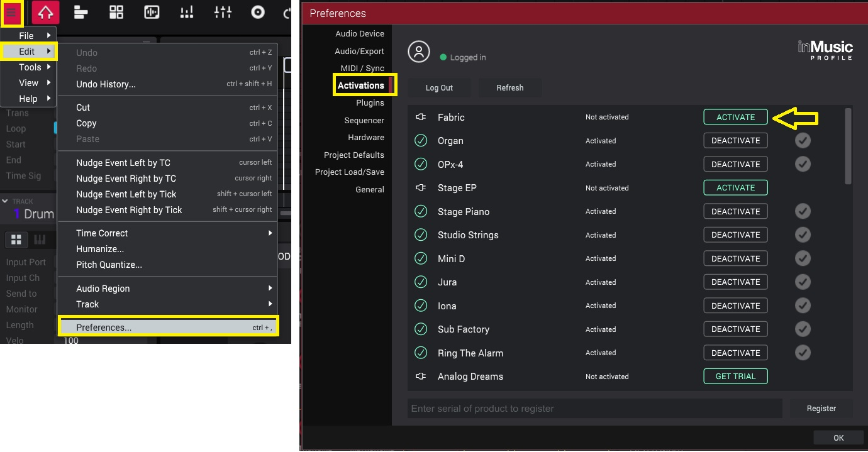Click OK to close Preferences
Viewport: 868px width, 452px height.
pyautogui.click(x=838, y=438)
